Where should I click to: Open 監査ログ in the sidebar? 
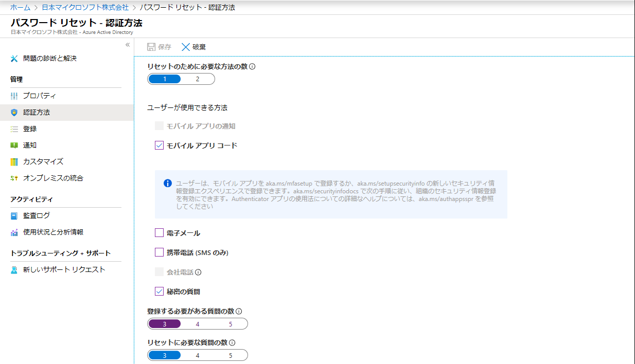67,216
